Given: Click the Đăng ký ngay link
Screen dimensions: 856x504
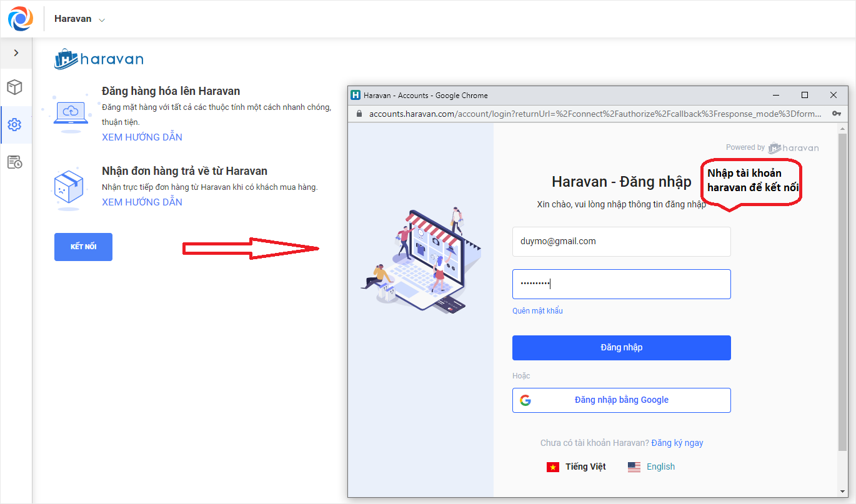Looking at the screenshot, I should 677,443.
